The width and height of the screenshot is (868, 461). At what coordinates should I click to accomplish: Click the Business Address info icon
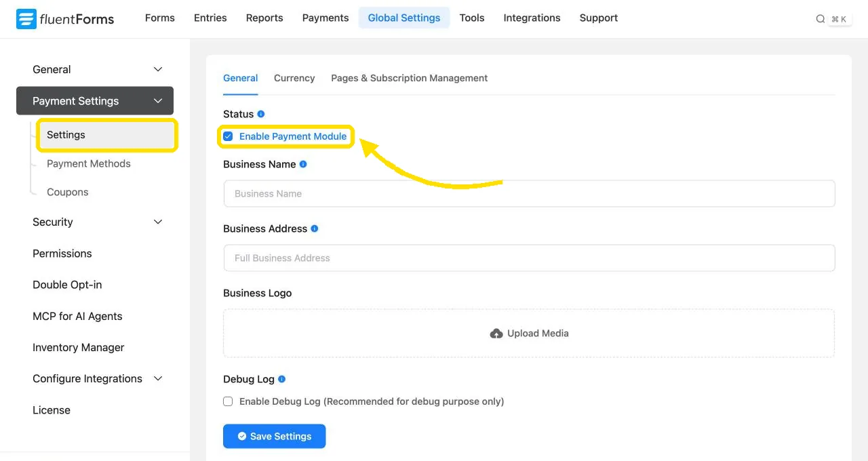315,228
